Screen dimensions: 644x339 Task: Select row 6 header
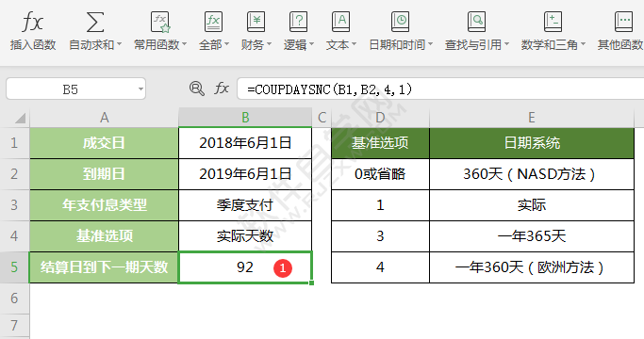coord(14,298)
